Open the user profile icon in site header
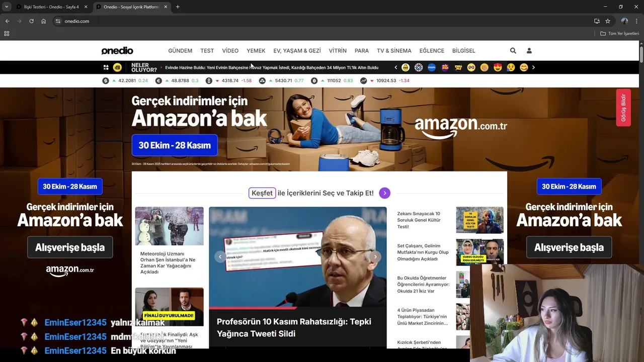644x362 pixels. 529,51
